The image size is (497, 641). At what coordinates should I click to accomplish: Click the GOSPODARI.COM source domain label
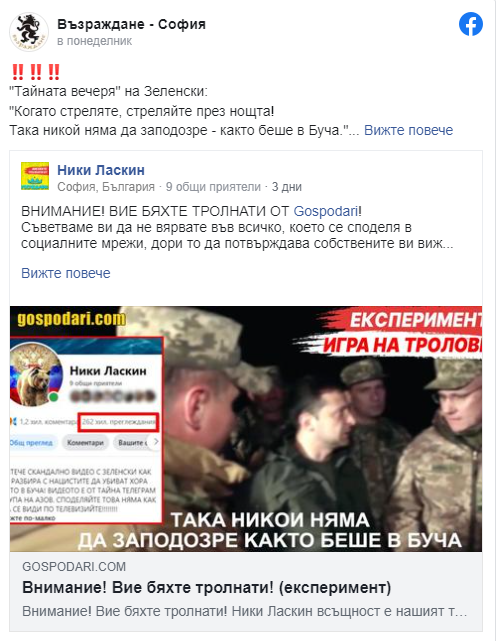[x=74, y=567]
